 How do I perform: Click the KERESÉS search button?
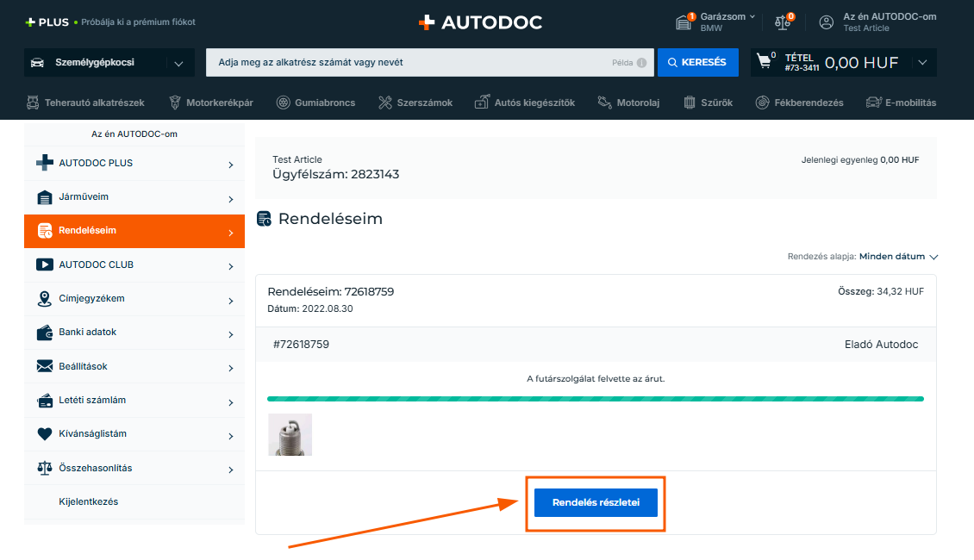click(697, 62)
